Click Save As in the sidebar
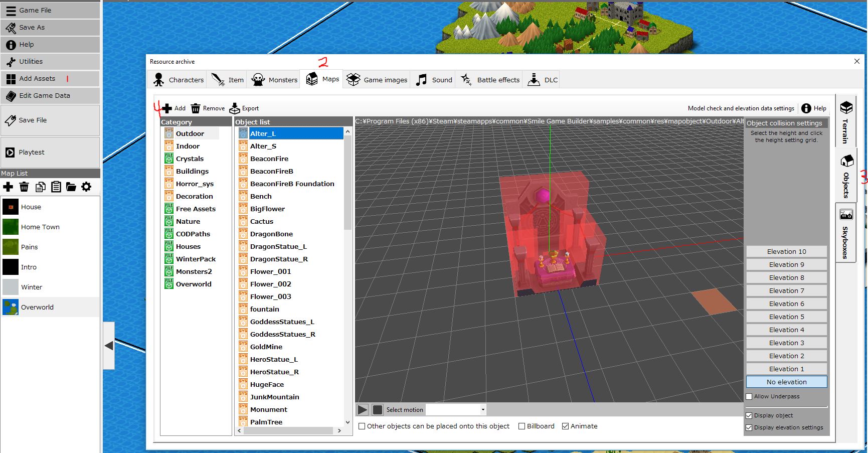 click(50, 27)
